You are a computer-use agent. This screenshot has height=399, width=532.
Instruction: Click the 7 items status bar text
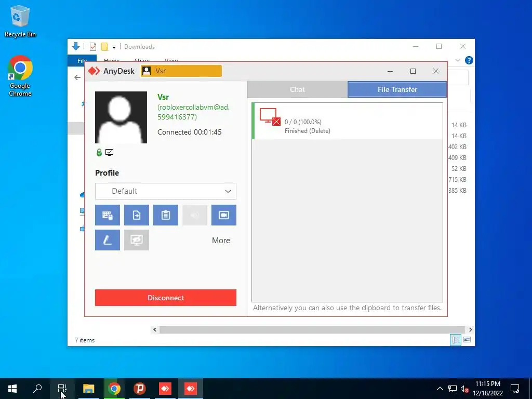pyautogui.click(x=85, y=340)
